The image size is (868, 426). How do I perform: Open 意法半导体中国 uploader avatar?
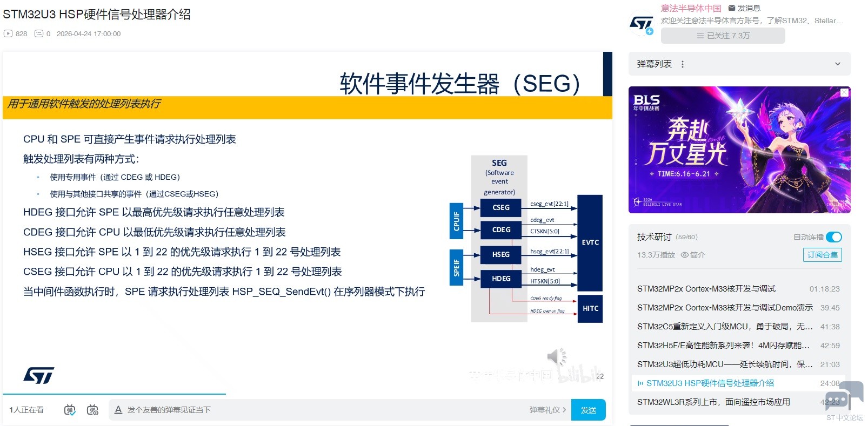click(642, 23)
